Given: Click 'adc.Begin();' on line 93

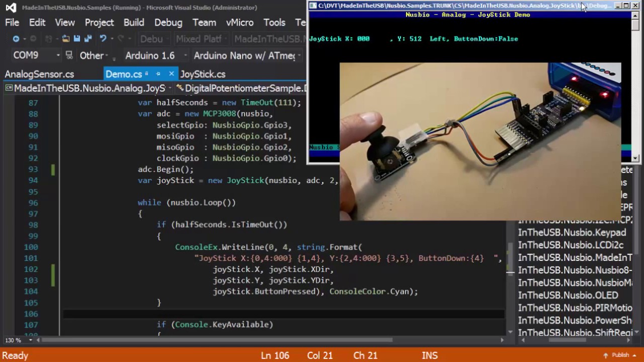Looking at the screenshot, I should tap(166, 169).
